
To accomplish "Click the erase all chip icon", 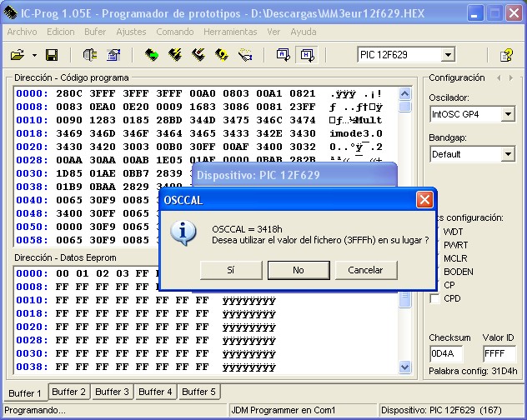I will (198, 55).
